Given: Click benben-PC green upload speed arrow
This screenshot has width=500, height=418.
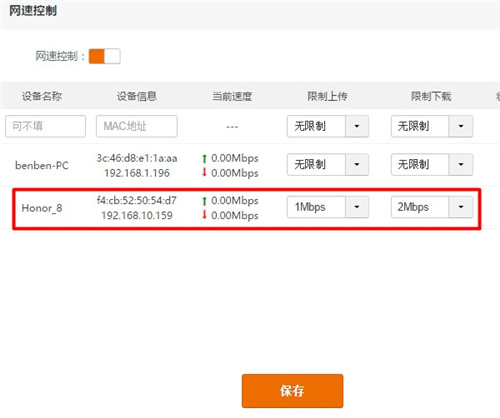Looking at the screenshot, I should click(x=204, y=159).
